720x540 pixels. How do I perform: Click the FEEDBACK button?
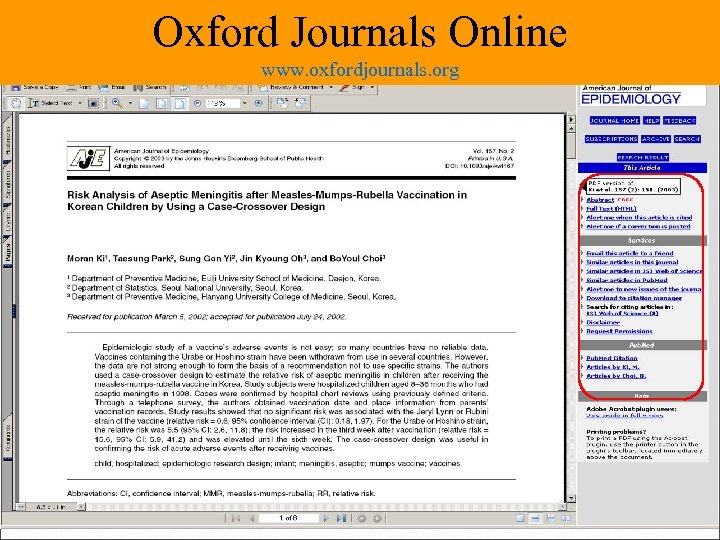click(680, 120)
